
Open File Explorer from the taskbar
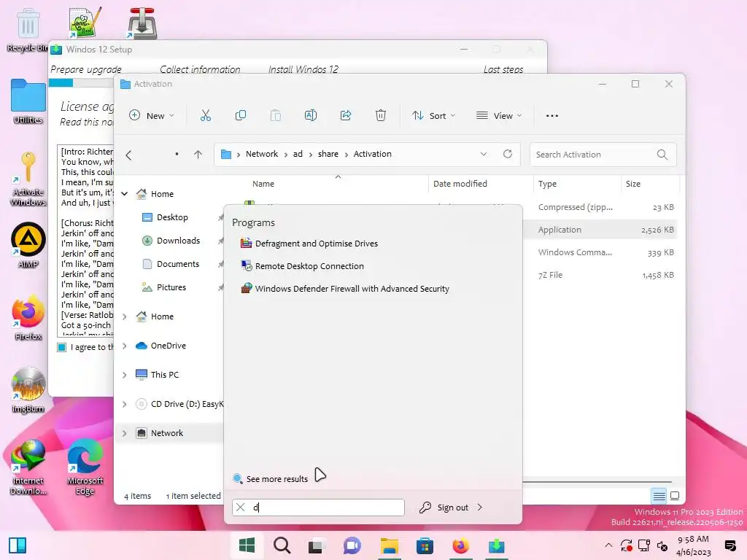tap(390, 545)
